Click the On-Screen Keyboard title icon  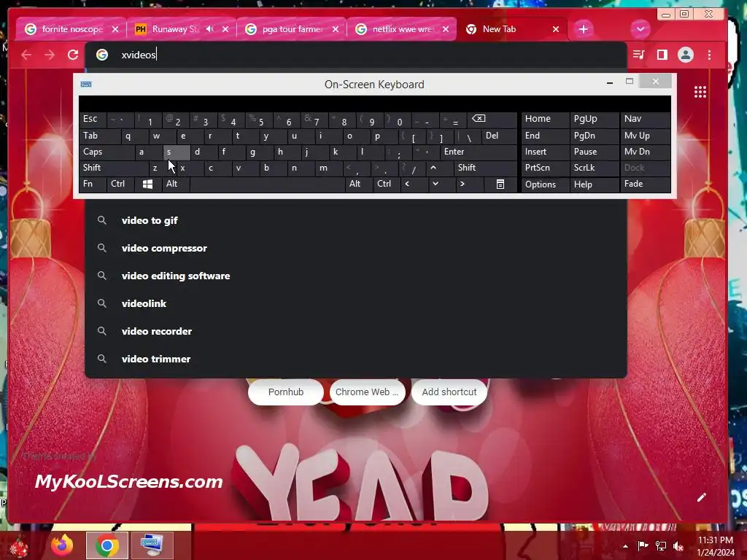(86, 85)
